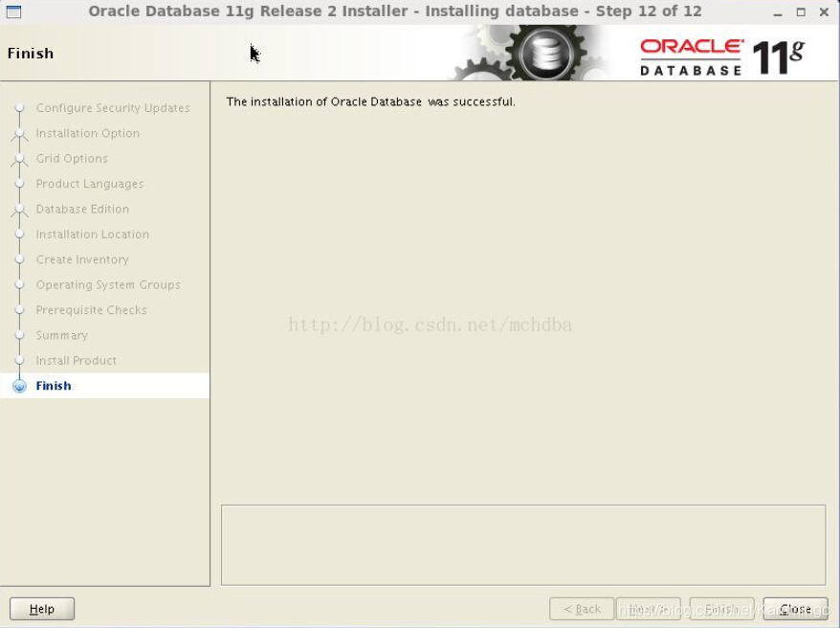Select the Installation Option step

(87, 133)
